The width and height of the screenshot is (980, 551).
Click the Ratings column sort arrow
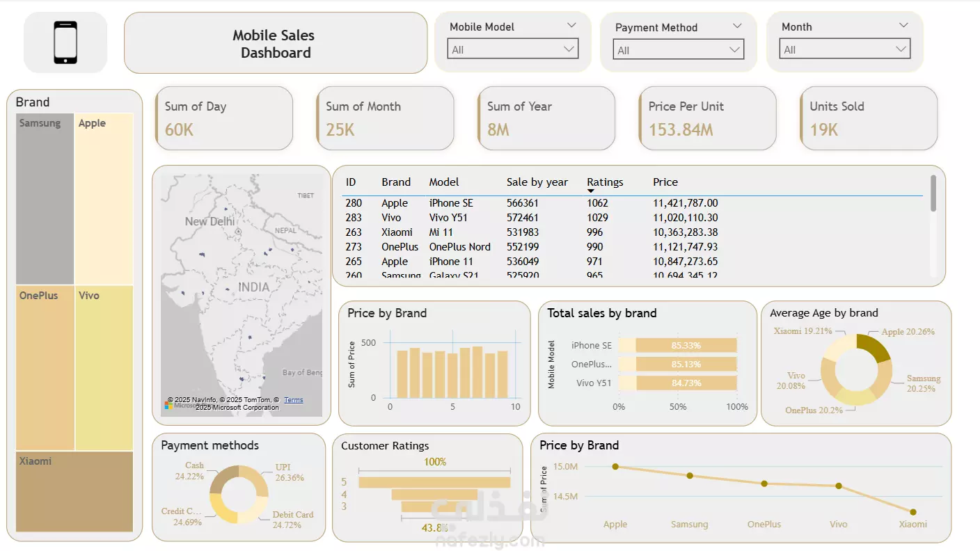(x=591, y=191)
